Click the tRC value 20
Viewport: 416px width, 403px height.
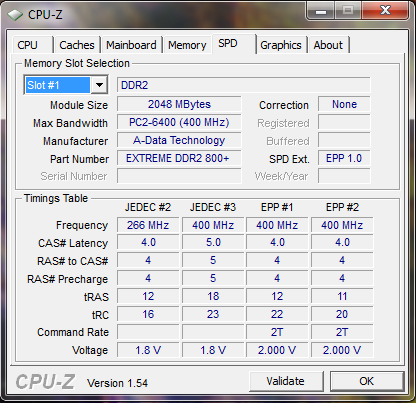click(342, 314)
